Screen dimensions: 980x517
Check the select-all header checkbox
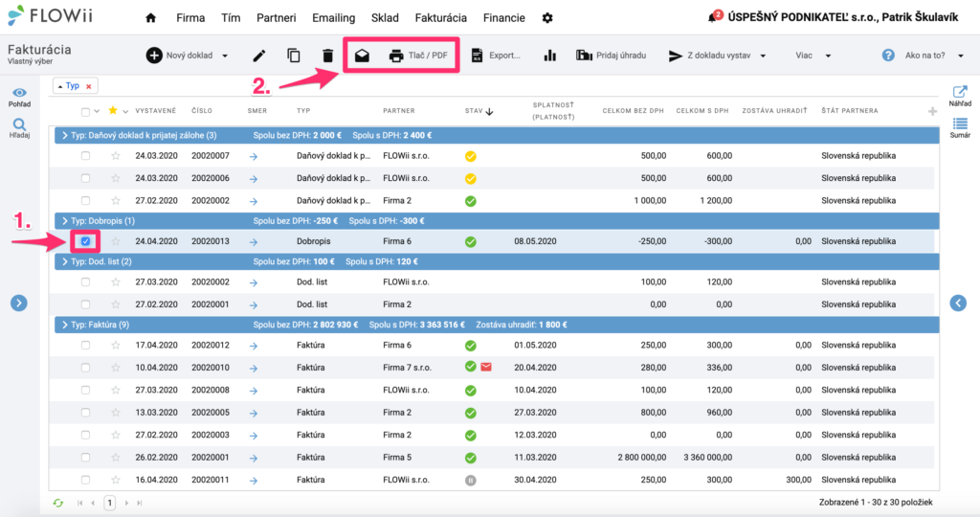[85, 112]
